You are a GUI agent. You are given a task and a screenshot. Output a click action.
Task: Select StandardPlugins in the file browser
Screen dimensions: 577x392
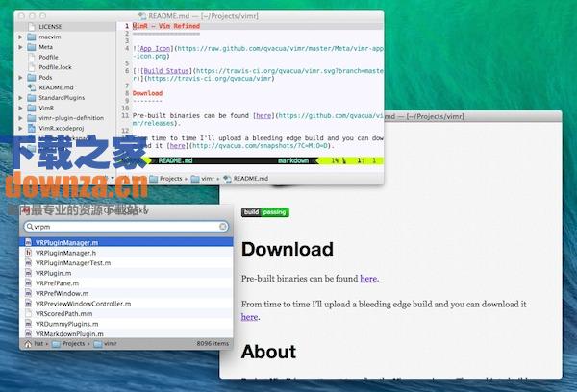coord(62,98)
